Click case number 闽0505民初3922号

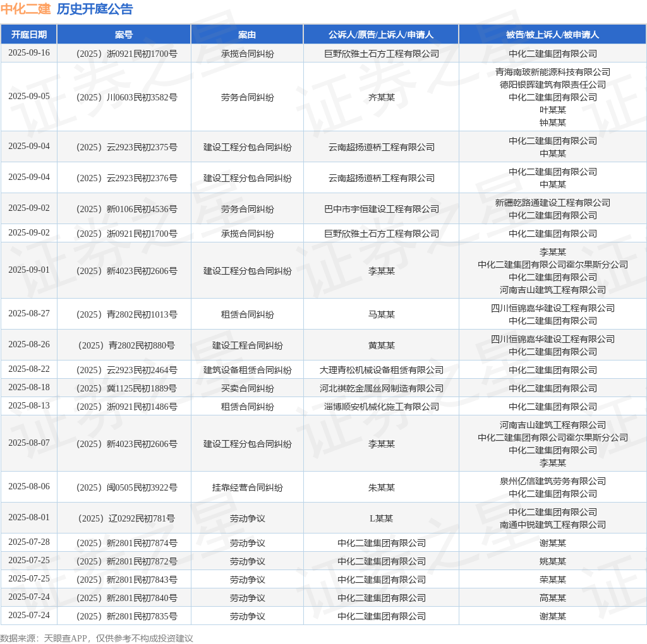[126, 488]
